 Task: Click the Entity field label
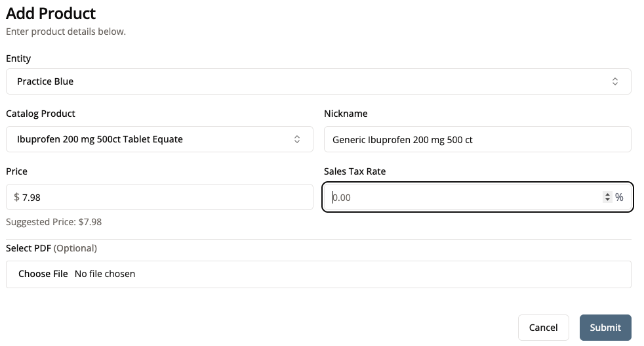(x=18, y=58)
